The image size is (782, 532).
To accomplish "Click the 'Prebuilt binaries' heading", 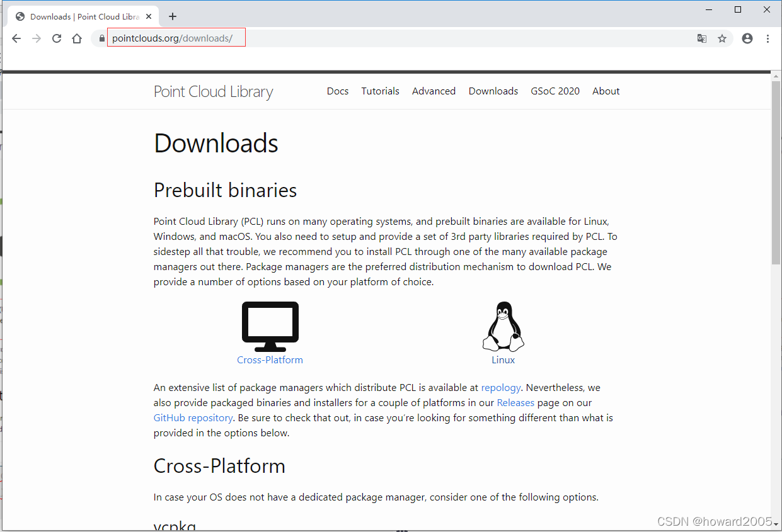I will click(225, 190).
